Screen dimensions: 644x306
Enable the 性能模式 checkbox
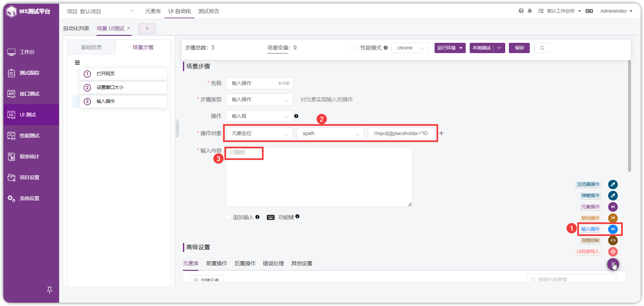[x=354, y=47]
